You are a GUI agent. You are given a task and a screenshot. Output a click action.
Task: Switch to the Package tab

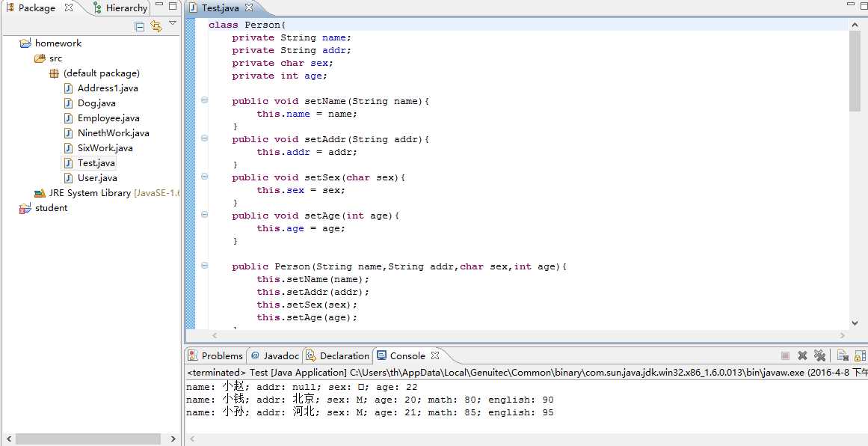[x=37, y=7]
